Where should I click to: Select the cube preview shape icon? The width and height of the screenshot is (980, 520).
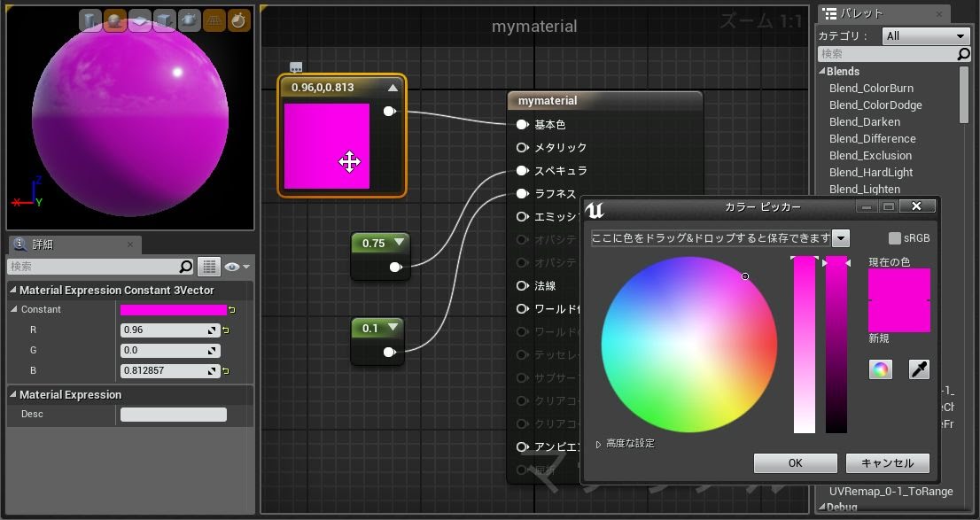(165, 20)
